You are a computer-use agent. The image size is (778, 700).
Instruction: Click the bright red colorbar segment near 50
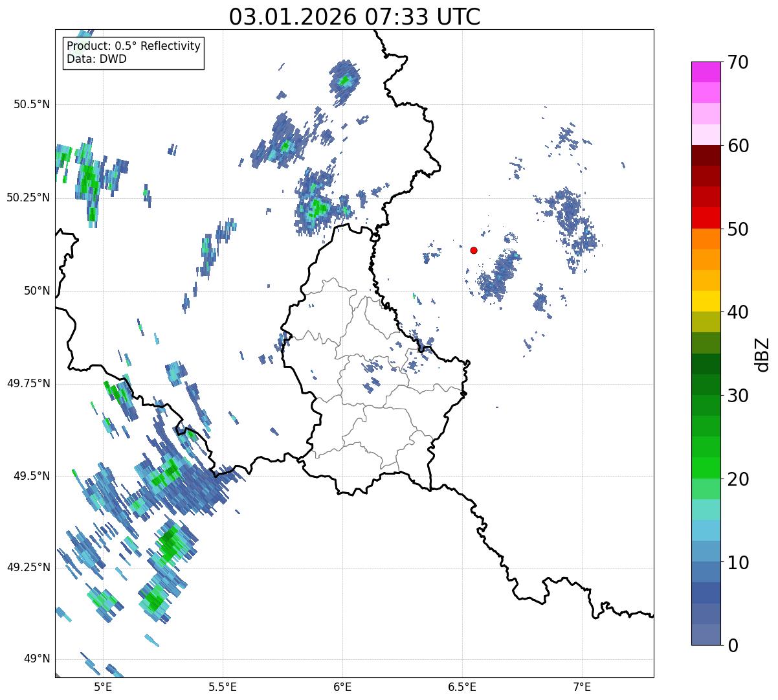706,218
